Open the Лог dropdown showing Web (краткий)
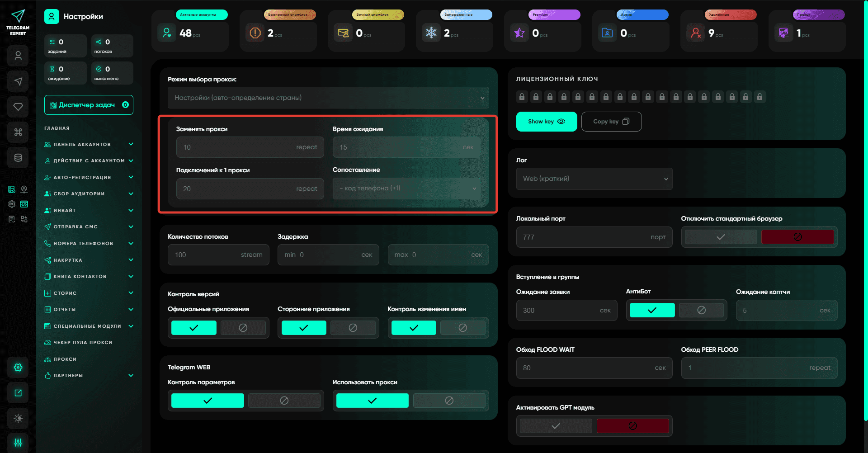The width and height of the screenshot is (868, 453). [x=594, y=179]
